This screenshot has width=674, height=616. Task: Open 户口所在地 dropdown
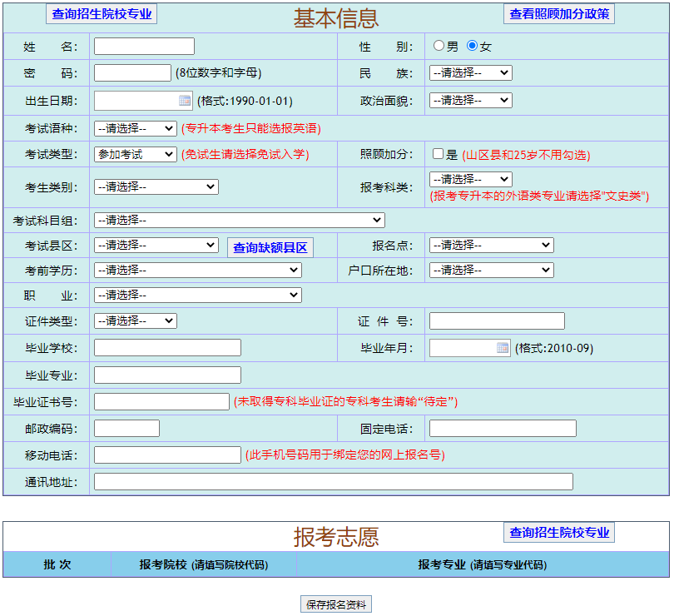coord(491,271)
